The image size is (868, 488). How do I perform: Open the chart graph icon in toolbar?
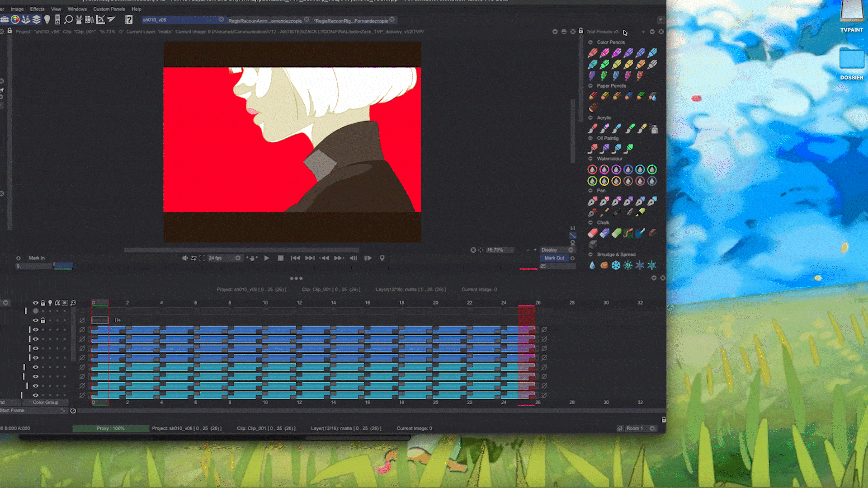100,19
